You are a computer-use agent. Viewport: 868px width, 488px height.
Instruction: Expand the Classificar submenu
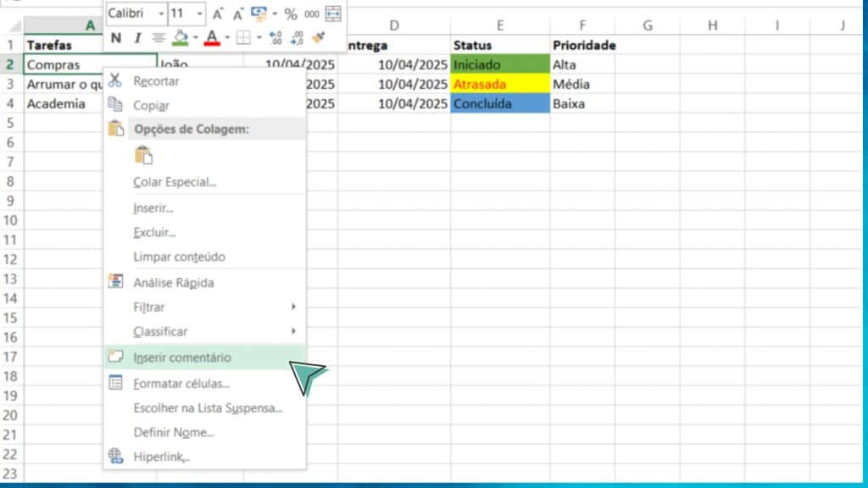pos(205,331)
